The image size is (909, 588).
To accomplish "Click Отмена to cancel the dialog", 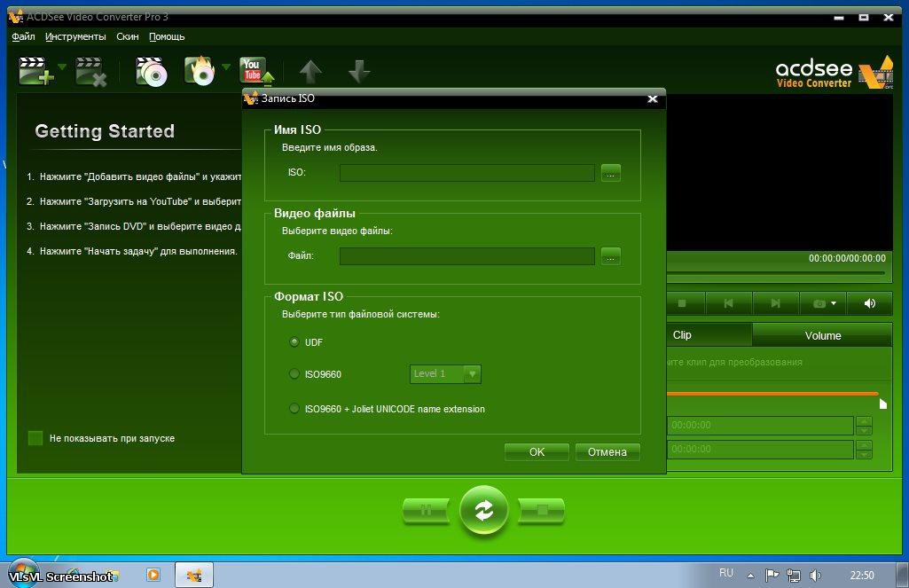I will pos(607,451).
